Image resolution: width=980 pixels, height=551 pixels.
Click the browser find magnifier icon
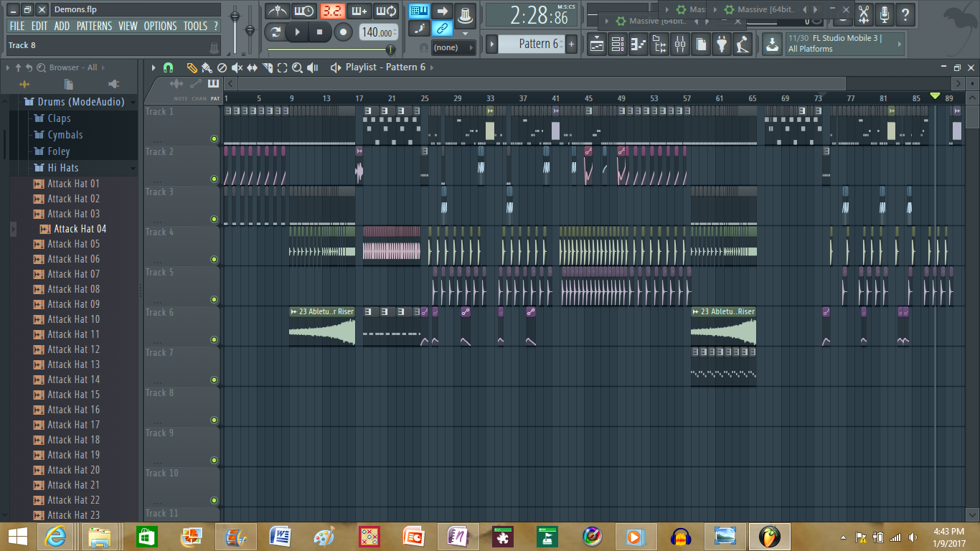pos(40,67)
